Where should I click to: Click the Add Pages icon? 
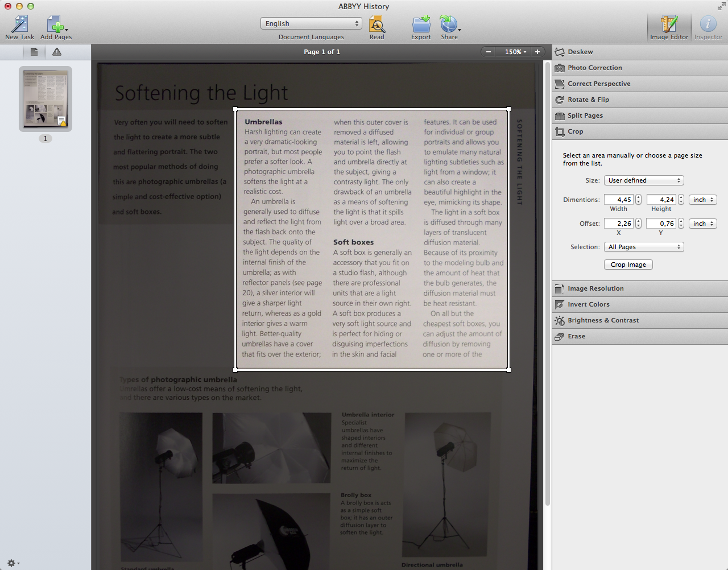tap(56, 24)
